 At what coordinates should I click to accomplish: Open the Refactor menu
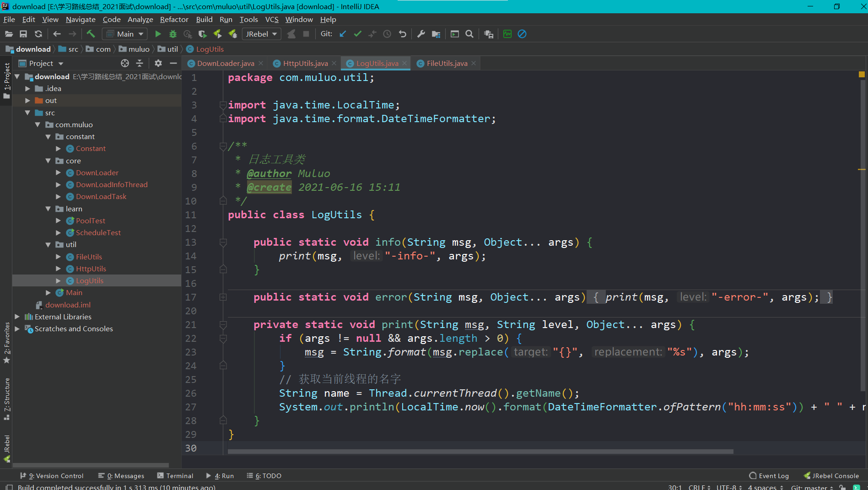(x=174, y=19)
